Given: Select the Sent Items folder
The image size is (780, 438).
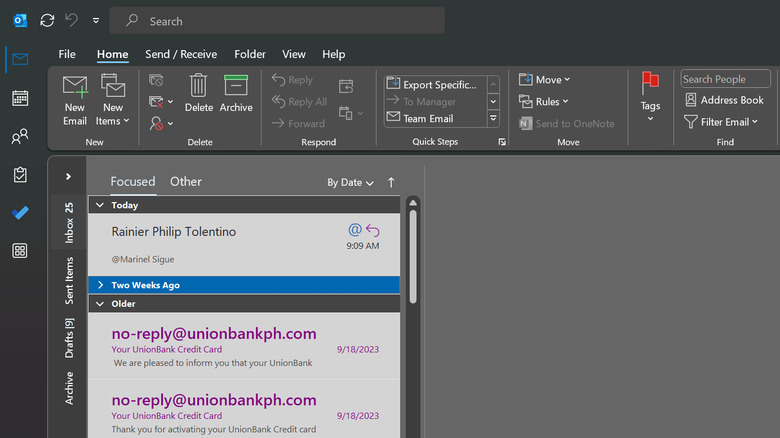Looking at the screenshot, I should (69, 280).
